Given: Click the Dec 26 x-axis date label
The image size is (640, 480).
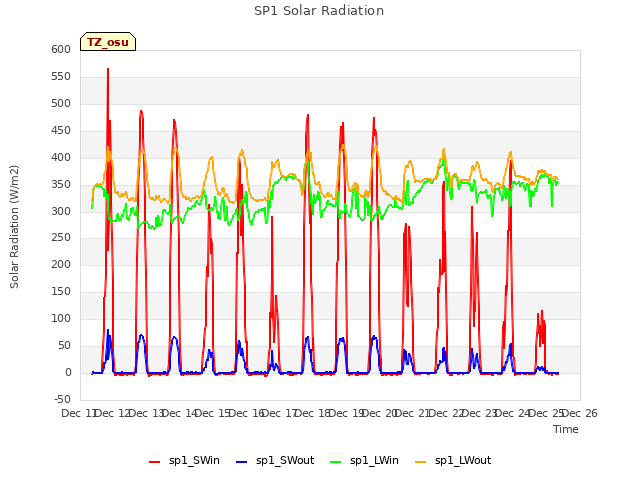Looking at the screenshot, I should pos(580,413).
